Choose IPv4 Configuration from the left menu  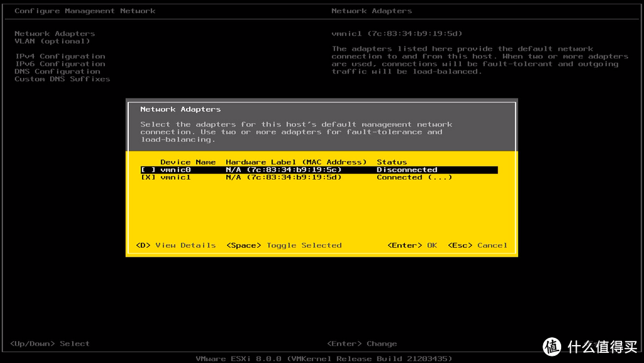tap(60, 56)
